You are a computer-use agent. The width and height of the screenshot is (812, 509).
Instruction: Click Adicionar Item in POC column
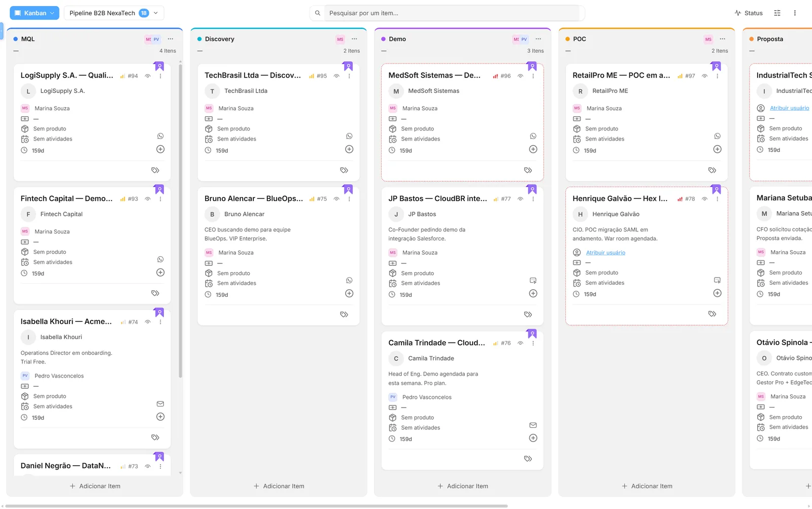click(x=647, y=486)
